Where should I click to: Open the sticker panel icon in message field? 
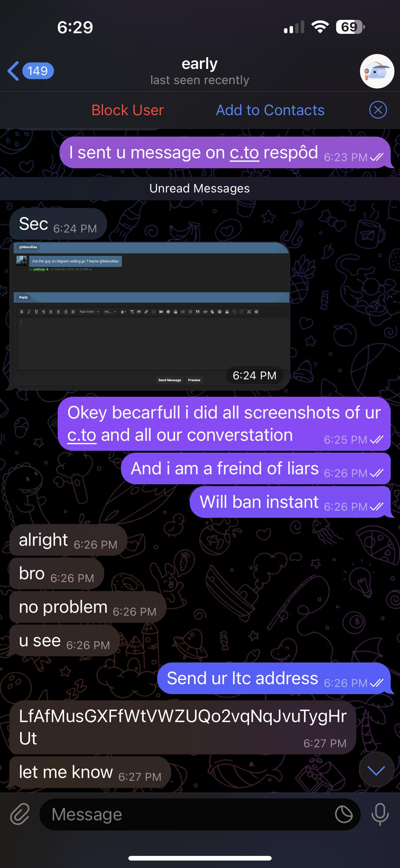tap(344, 814)
